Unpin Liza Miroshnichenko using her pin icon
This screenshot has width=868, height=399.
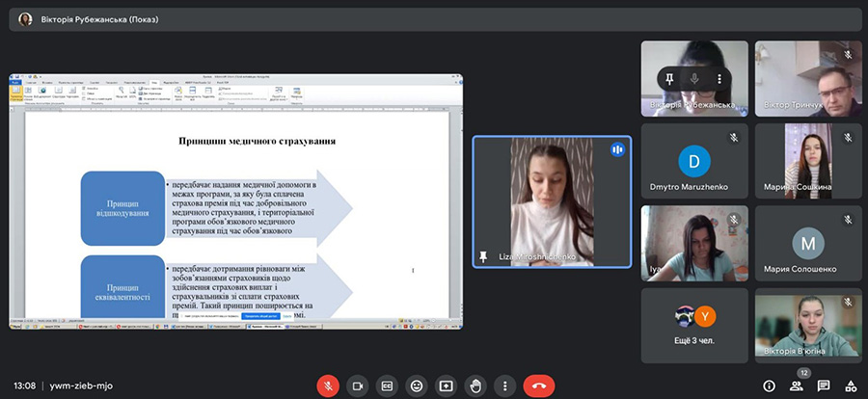483,256
